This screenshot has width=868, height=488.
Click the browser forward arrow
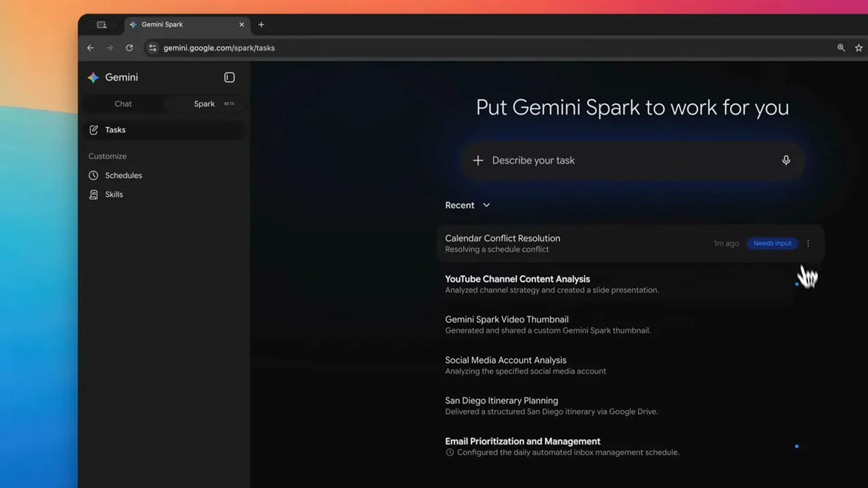(x=110, y=48)
